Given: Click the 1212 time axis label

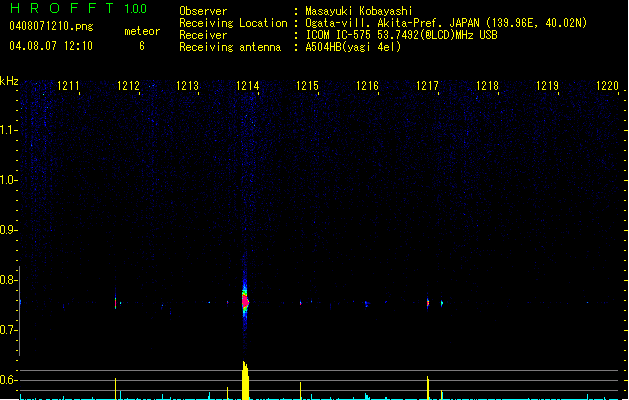Looking at the screenshot, I should 128,86.
